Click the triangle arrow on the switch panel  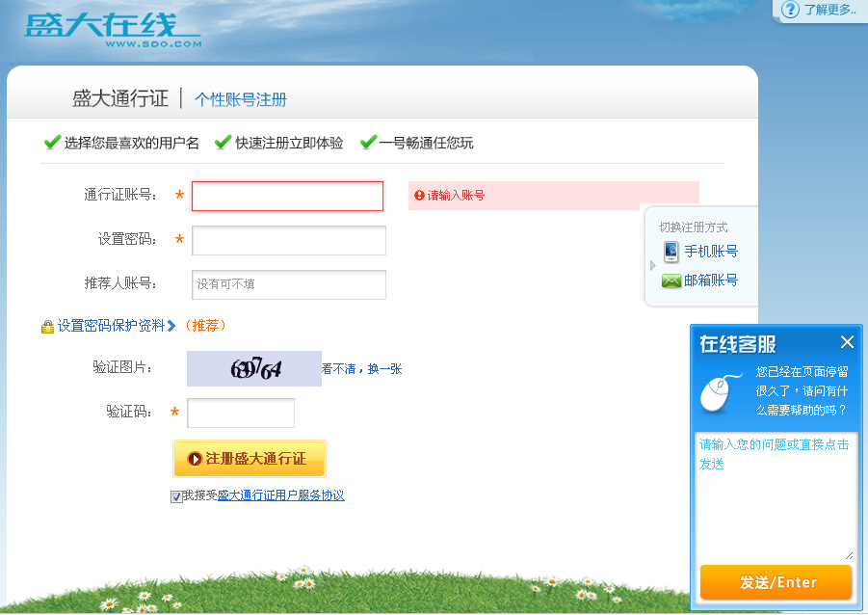[x=652, y=266]
